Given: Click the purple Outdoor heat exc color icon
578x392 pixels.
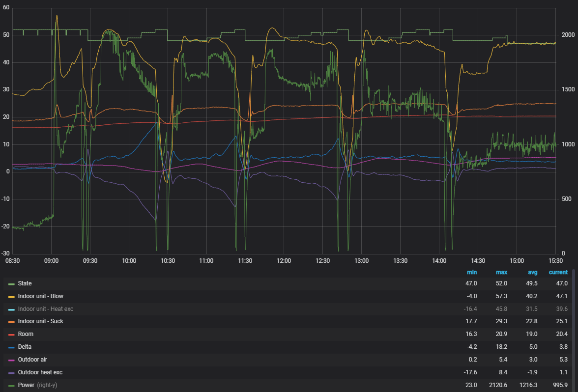Looking at the screenshot, I should [11, 373].
